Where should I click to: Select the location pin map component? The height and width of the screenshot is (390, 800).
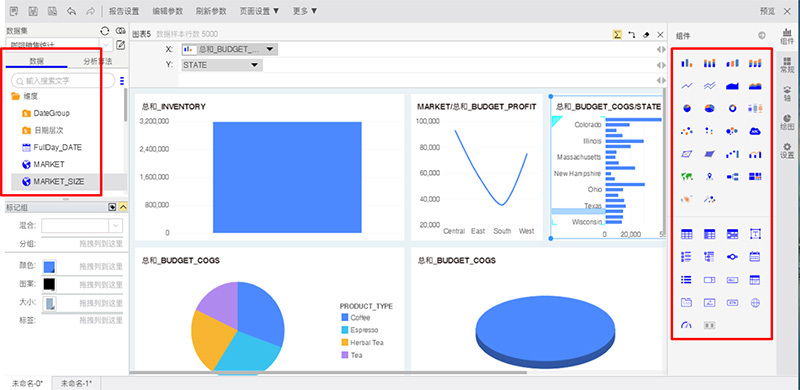[709, 177]
